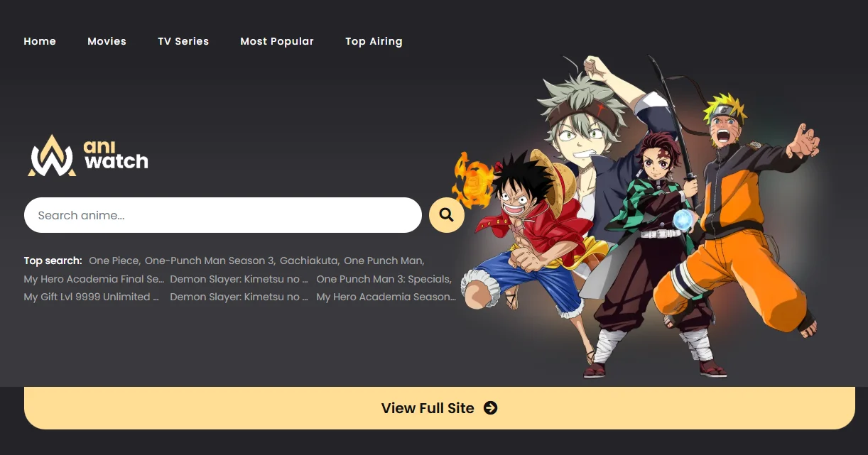The width and height of the screenshot is (868, 455).
Task: Browse the TV Series section
Action: (x=183, y=41)
